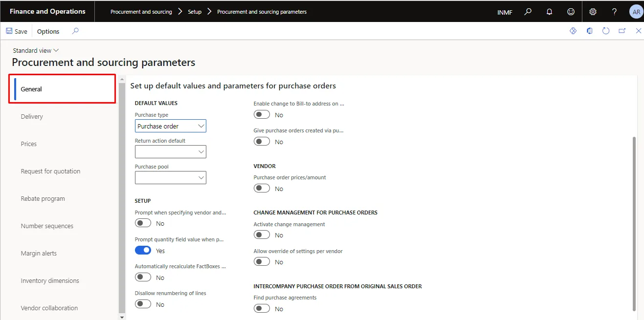Viewport: 644px width, 320px height.
Task: Click the tab list scroll up arrow
Action: coord(122,78)
